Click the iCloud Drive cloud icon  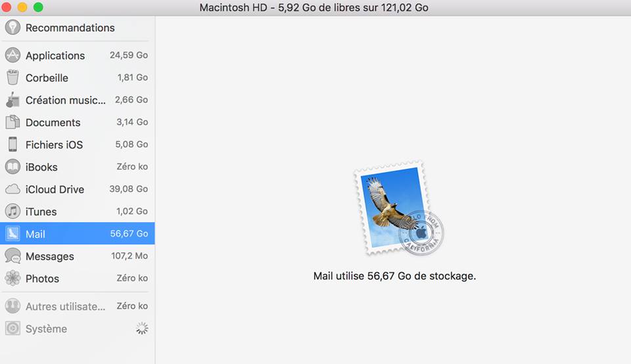click(12, 189)
